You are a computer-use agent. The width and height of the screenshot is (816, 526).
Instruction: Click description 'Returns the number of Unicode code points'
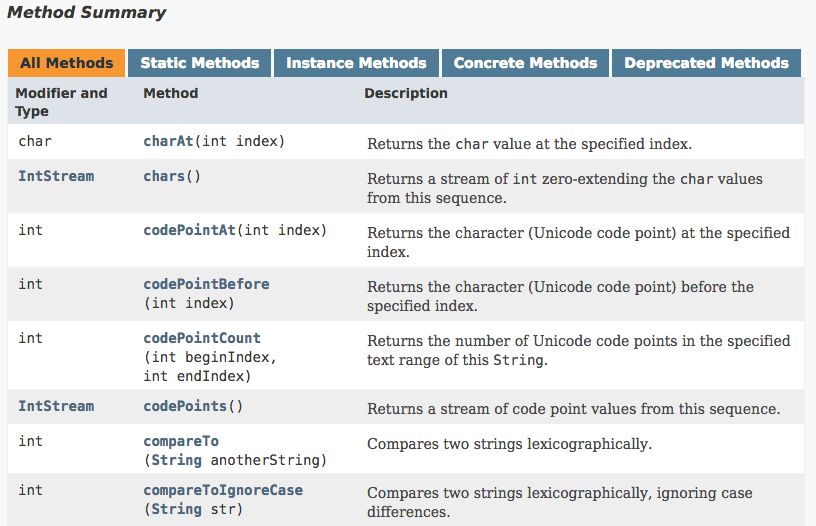[579, 350]
